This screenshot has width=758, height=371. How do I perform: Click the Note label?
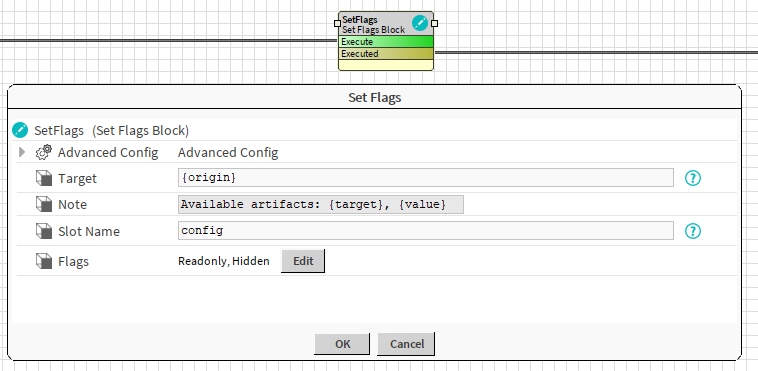coord(73,205)
